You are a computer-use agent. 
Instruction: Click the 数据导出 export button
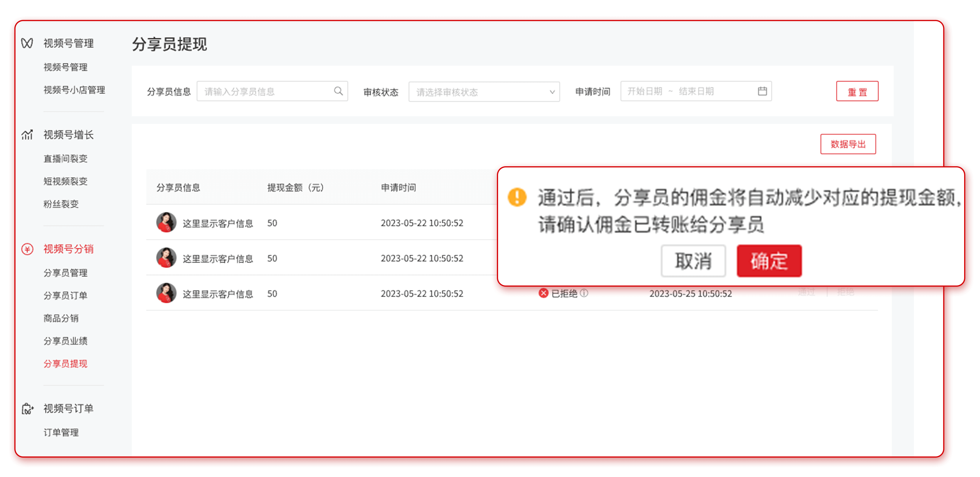848,145
